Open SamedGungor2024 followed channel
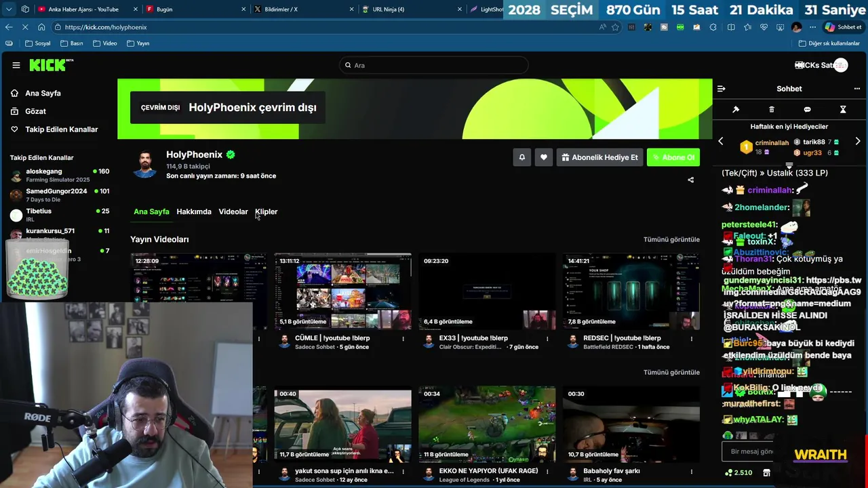This screenshot has height=488, width=868. [60, 195]
